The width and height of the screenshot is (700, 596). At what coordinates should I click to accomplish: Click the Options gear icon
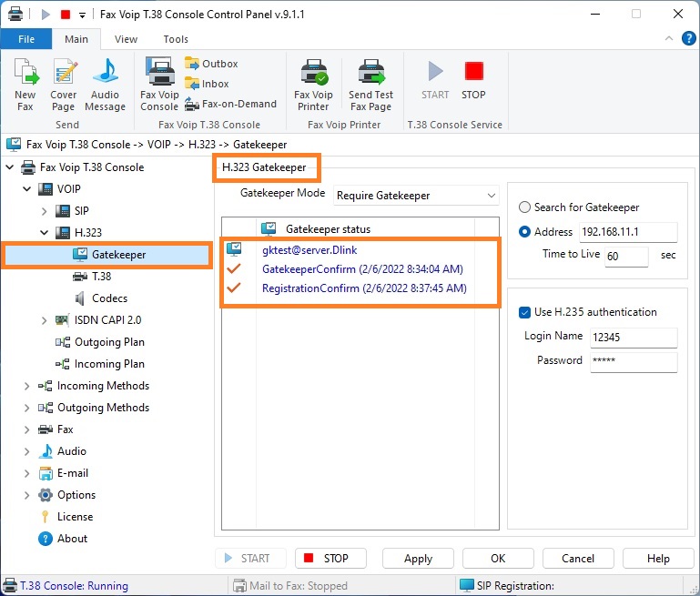click(46, 495)
